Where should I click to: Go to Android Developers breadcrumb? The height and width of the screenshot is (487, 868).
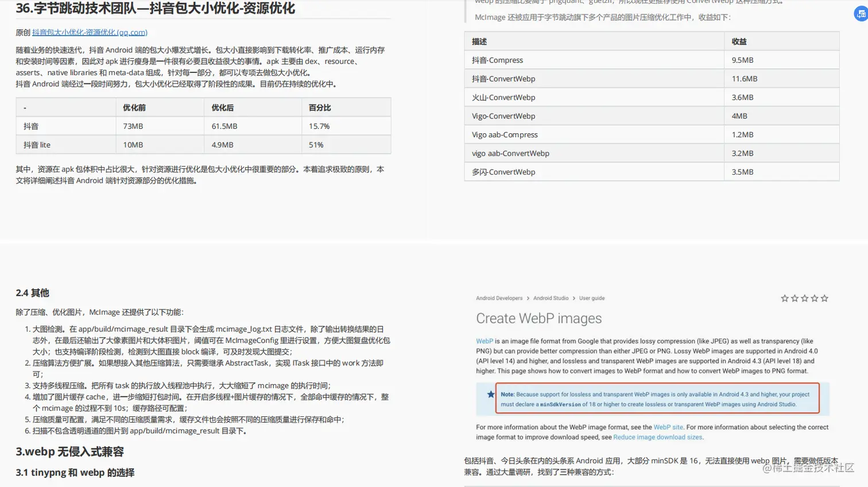point(499,298)
